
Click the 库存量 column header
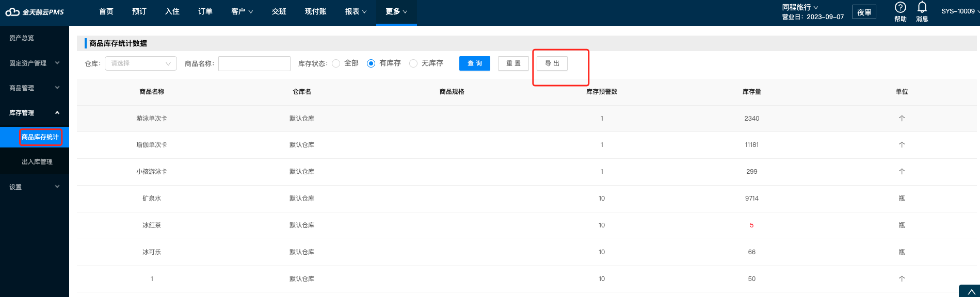(752, 92)
